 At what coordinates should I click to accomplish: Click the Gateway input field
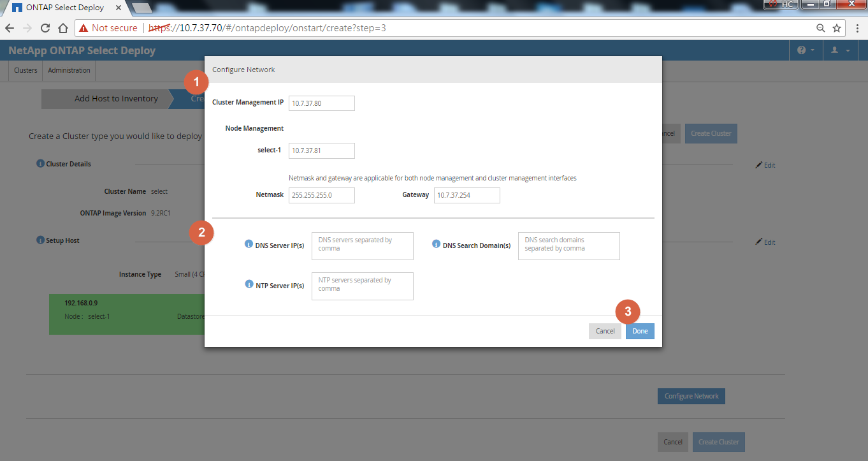click(x=467, y=195)
